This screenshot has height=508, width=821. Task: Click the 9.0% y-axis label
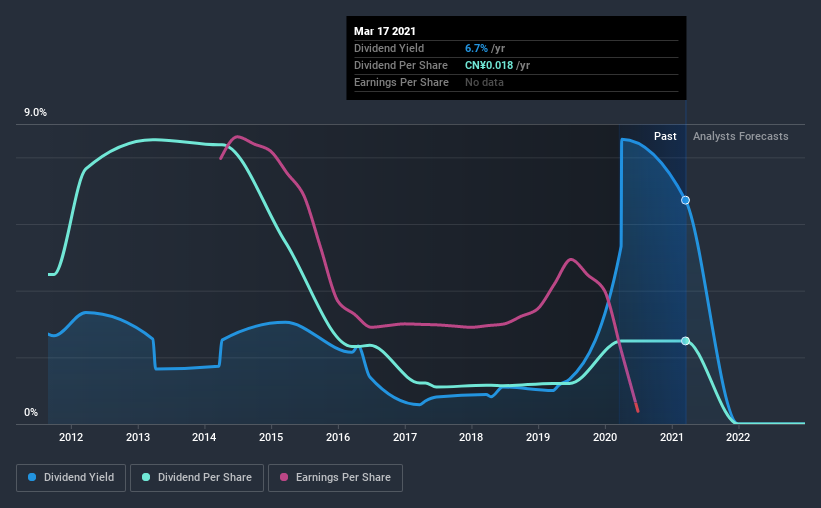point(35,113)
